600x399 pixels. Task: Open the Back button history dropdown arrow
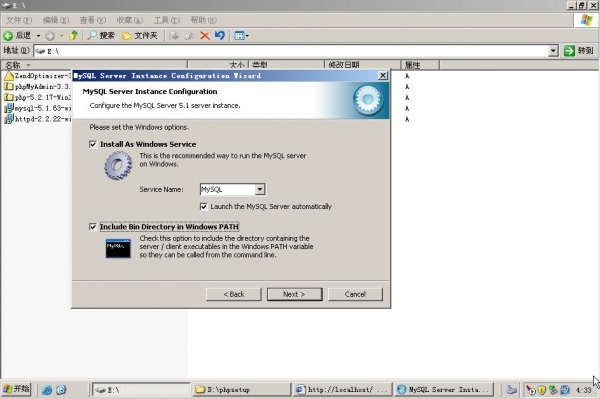(x=38, y=36)
